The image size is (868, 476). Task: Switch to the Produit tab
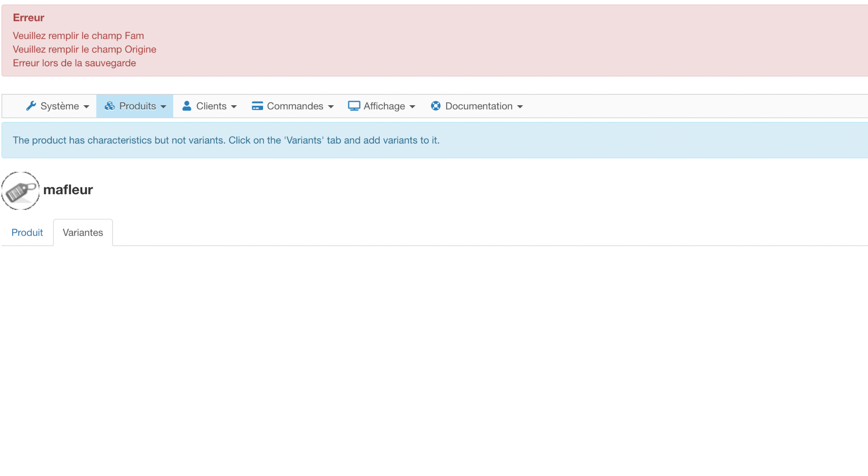pyautogui.click(x=27, y=233)
